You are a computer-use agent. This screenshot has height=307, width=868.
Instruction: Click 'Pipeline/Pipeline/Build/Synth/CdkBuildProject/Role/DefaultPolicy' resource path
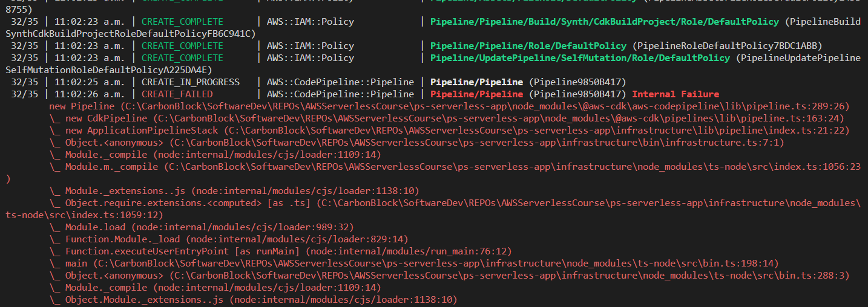(x=605, y=22)
